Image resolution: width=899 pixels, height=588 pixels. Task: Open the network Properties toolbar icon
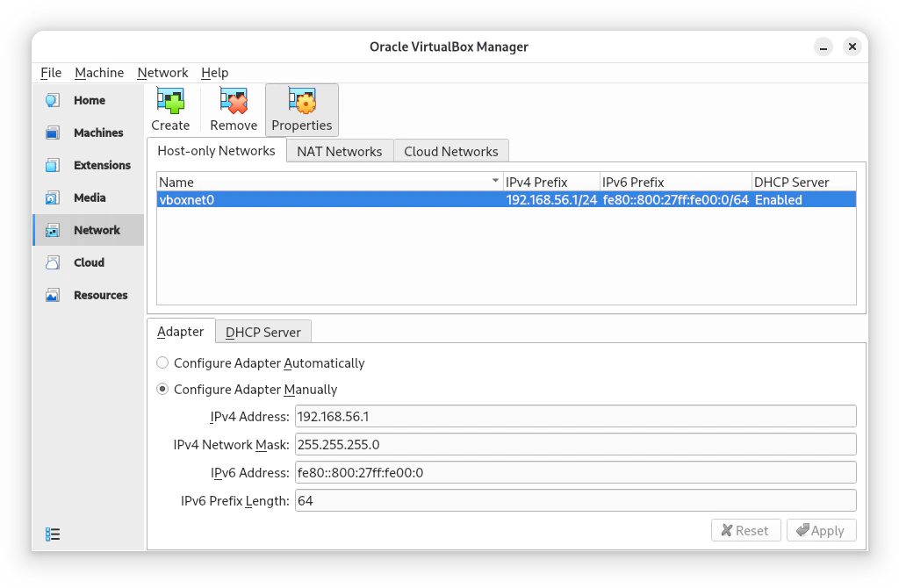pos(301,103)
